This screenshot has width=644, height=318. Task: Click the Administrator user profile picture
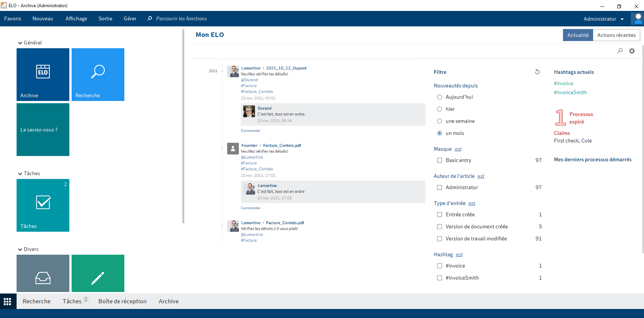638,18
